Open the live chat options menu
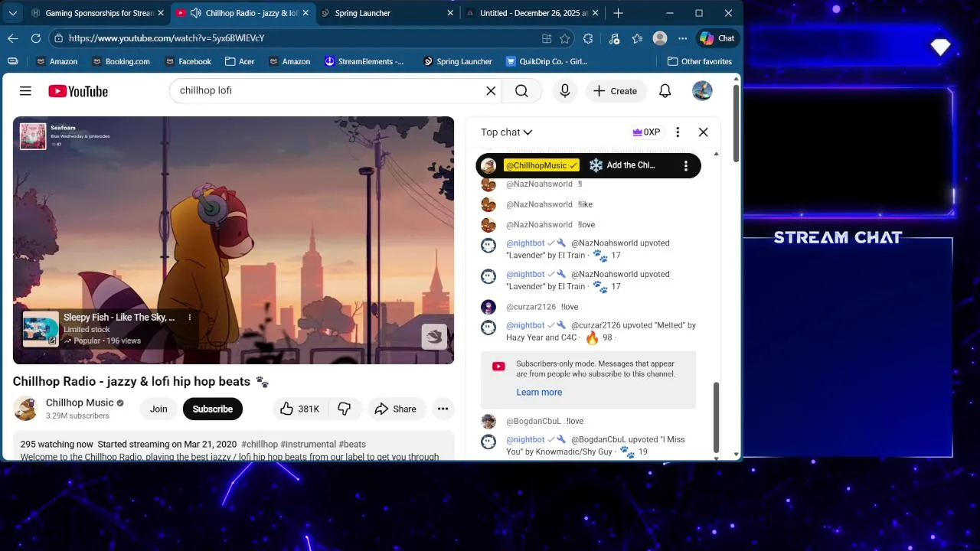 678,132
